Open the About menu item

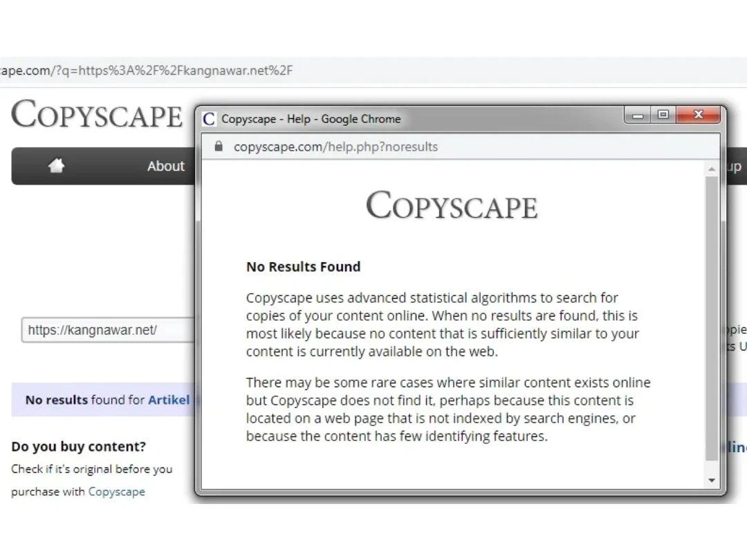pos(165,166)
